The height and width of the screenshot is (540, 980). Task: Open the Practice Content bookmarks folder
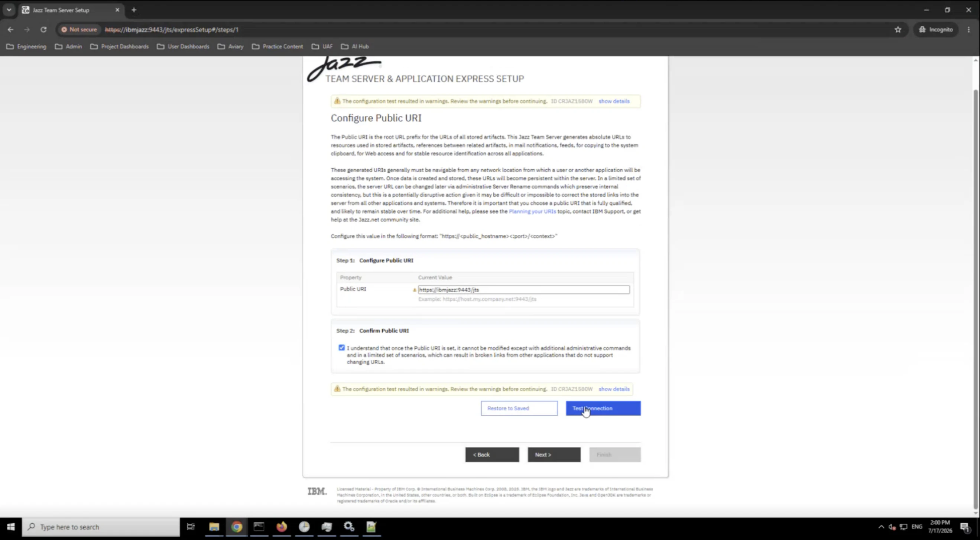278,46
